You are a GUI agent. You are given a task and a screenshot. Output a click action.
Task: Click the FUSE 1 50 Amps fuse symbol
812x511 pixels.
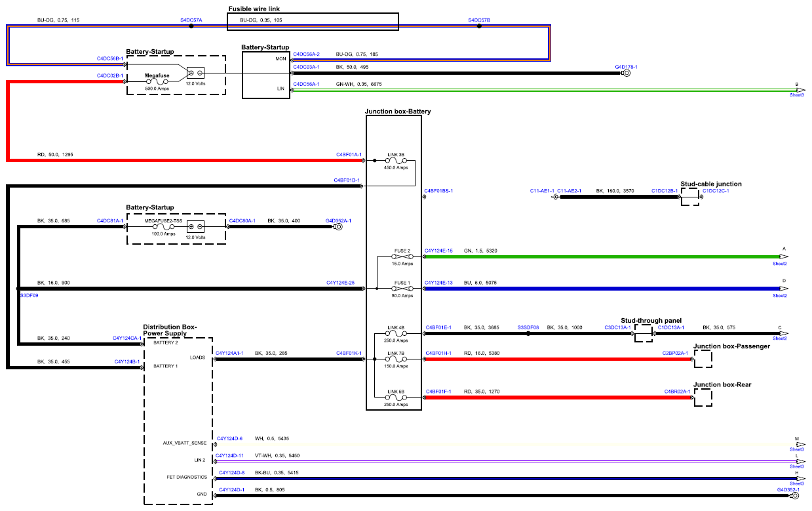(x=402, y=288)
